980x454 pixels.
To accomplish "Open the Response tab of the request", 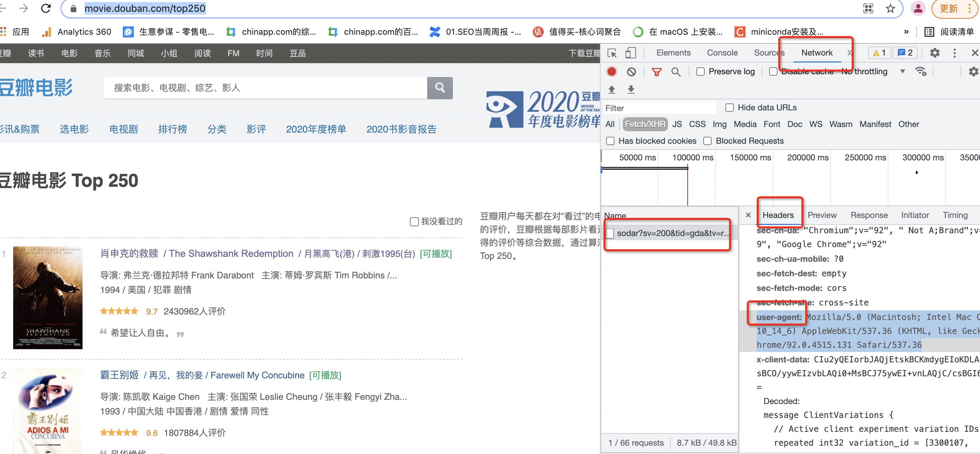I will 869,215.
